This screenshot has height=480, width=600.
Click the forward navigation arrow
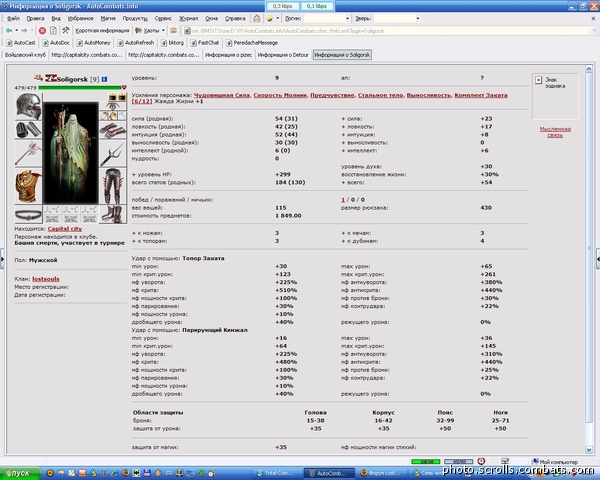(24, 30)
